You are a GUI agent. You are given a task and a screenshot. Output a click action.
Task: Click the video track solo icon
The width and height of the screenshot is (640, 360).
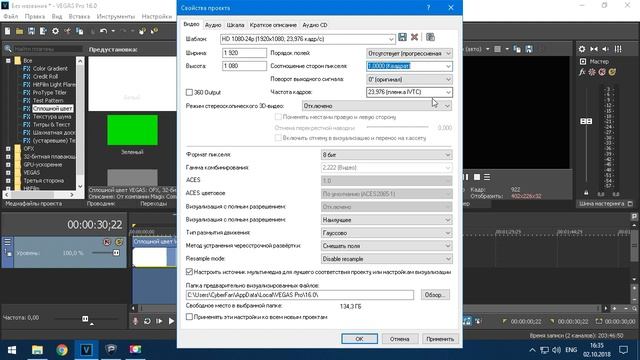pyautogui.click(x=119, y=242)
